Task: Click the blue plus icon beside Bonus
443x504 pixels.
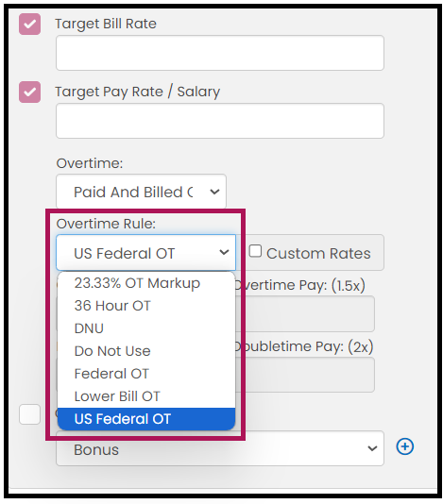Action: (404, 446)
